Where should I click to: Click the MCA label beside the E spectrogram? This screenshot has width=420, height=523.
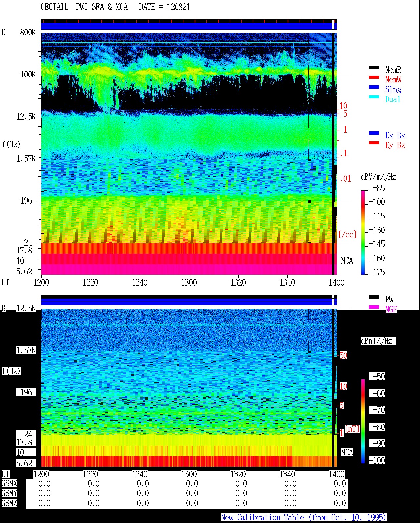[x=347, y=261]
